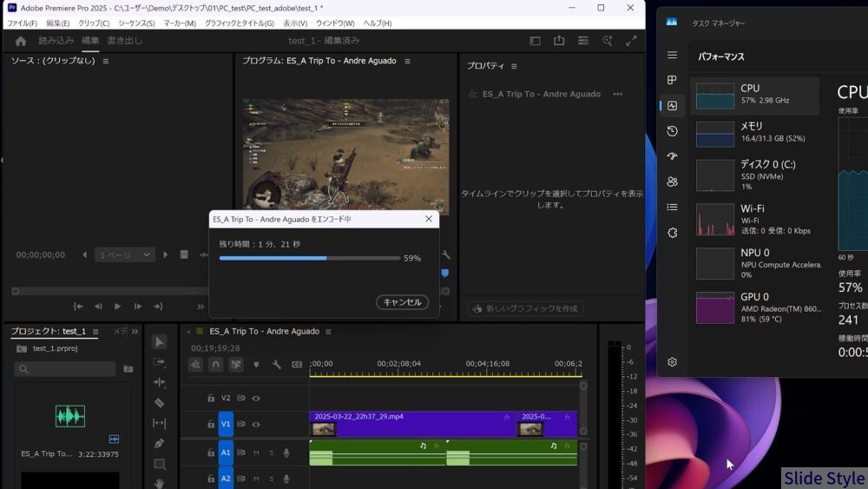Open Task Manager Startup apps icon
868x489 pixels.
point(672,156)
